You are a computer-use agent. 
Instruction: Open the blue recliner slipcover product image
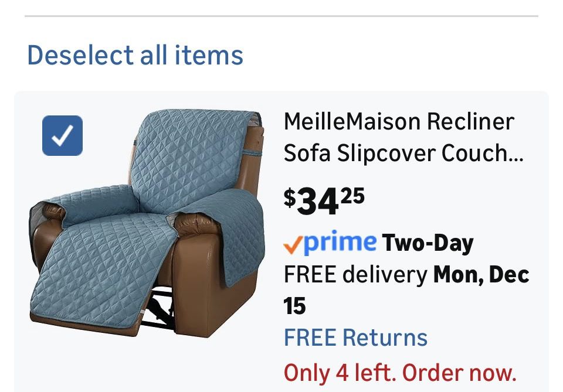click(x=147, y=223)
